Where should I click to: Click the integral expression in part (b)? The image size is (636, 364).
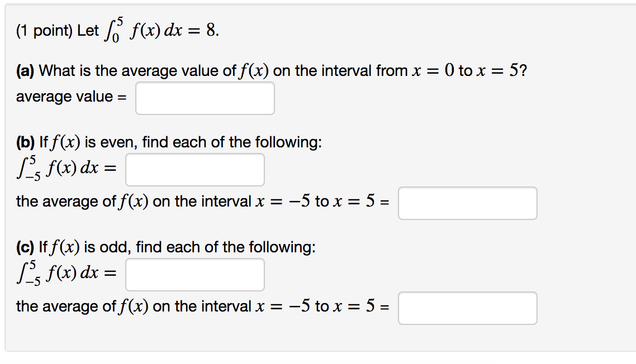click(x=67, y=167)
